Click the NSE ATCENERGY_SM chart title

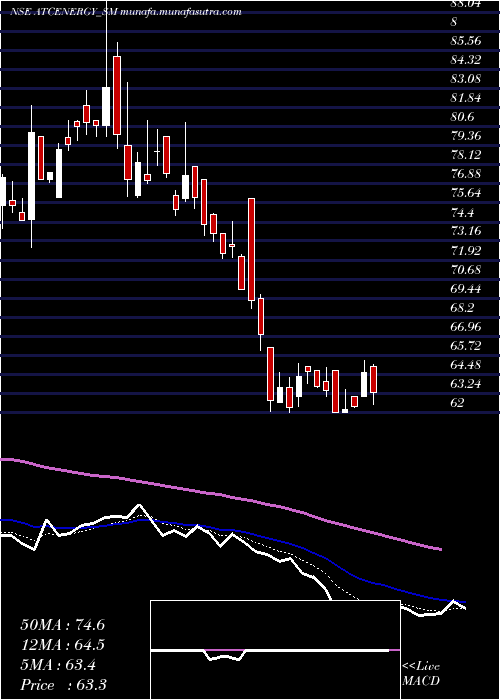click(125, 12)
